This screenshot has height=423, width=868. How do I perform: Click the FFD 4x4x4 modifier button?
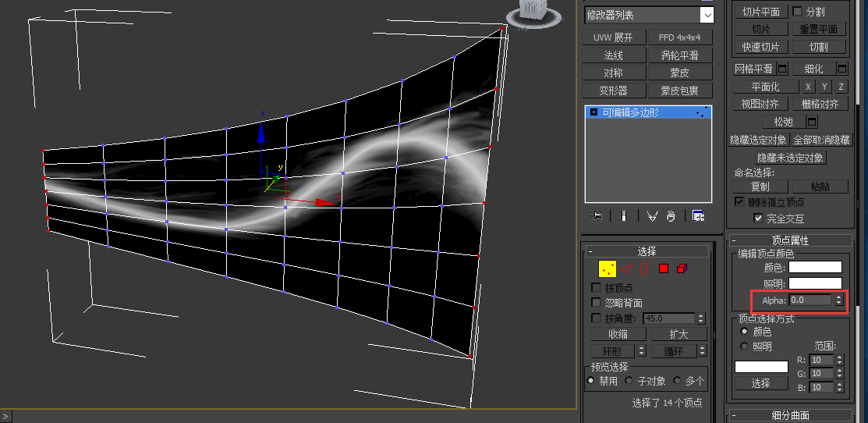click(x=680, y=37)
